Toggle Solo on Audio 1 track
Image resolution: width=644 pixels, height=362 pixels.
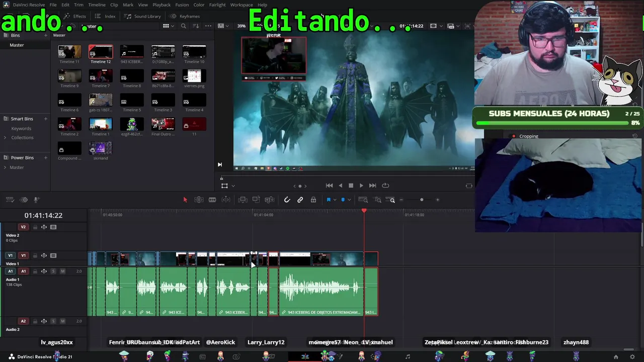click(53, 271)
